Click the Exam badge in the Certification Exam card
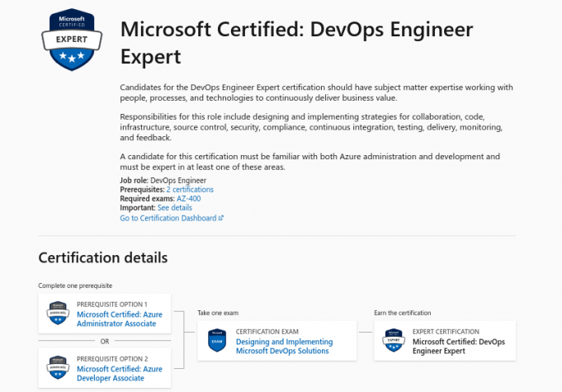This screenshot has width=562, height=392. coord(216,342)
